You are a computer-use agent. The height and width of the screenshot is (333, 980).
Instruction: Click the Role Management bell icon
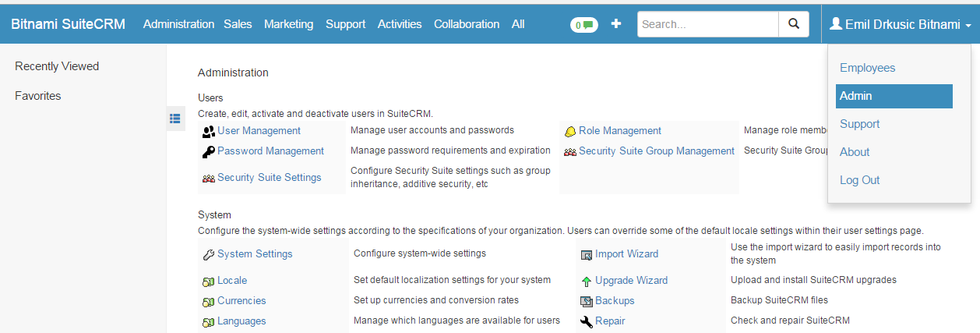click(x=569, y=131)
